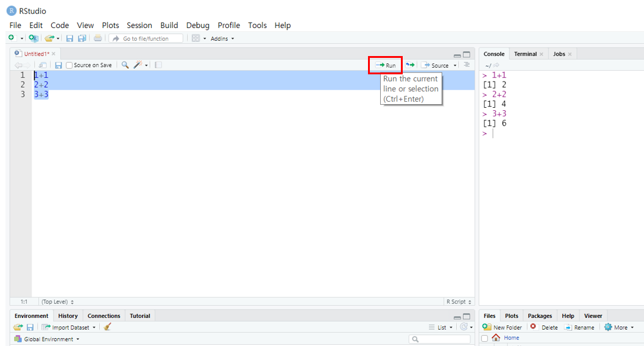644x346 pixels.
Task: Click the Re-run previous code icon
Action: pyautogui.click(x=410, y=65)
